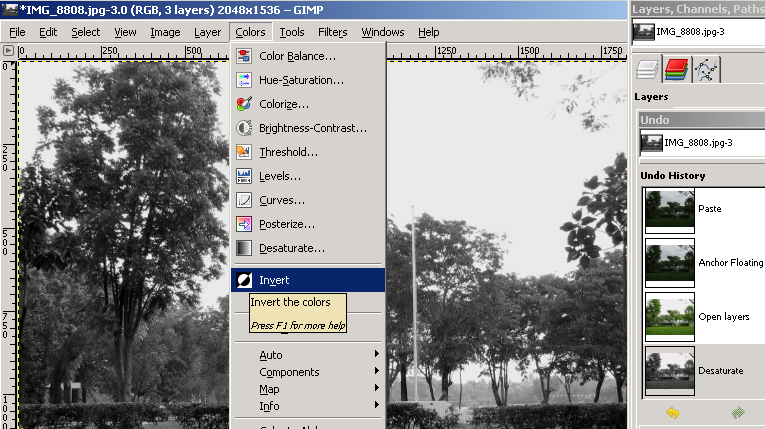The height and width of the screenshot is (429, 765).
Task: Choose Colorize... menu entry
Action: pyautogui.click(x=308, y=104)
